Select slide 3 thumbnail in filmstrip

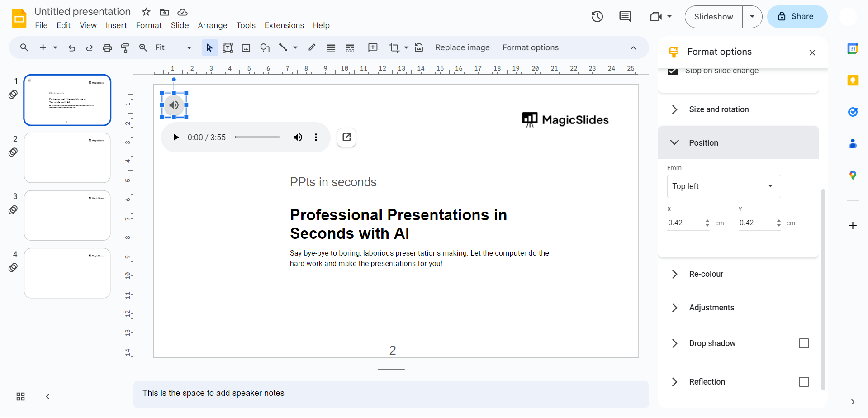(67, 215)
